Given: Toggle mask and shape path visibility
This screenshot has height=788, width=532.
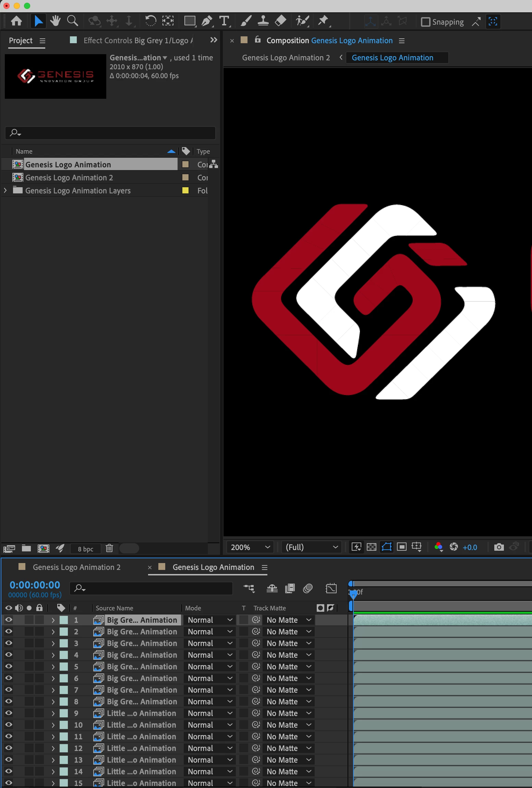Looking at the screenshot, I should click(387, 547).
